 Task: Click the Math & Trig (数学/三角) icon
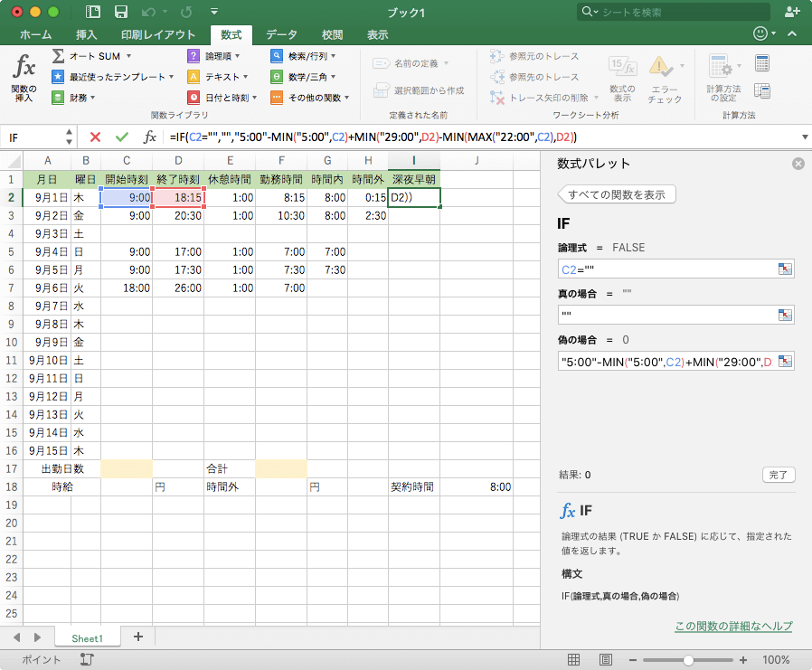(277, 77)
